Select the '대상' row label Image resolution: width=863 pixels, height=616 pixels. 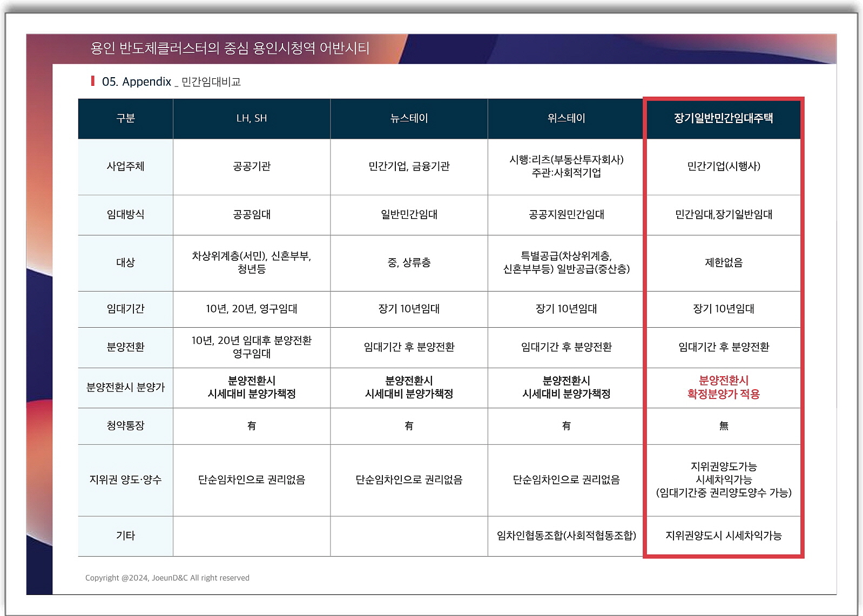125,263
